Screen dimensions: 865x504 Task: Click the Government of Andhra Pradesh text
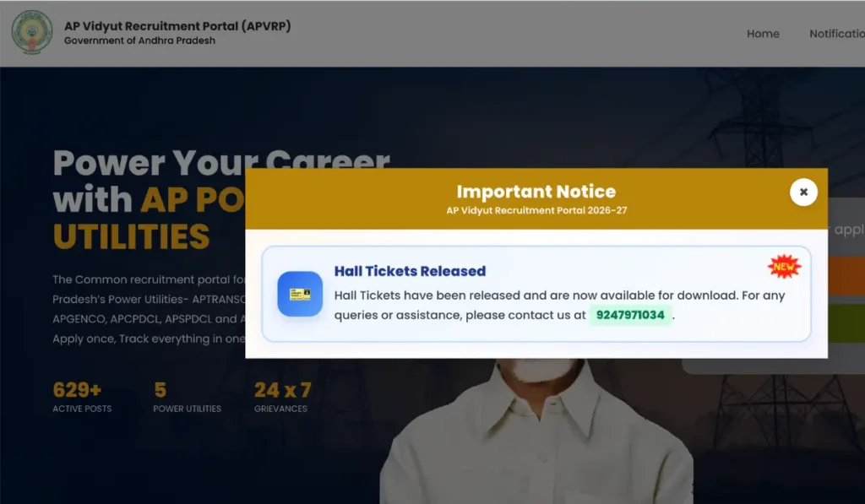click(x=139, y=41)
